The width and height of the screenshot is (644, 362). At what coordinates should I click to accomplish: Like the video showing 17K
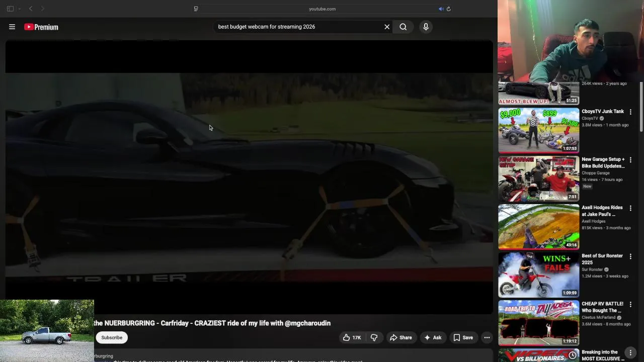(x=352, y=337)
